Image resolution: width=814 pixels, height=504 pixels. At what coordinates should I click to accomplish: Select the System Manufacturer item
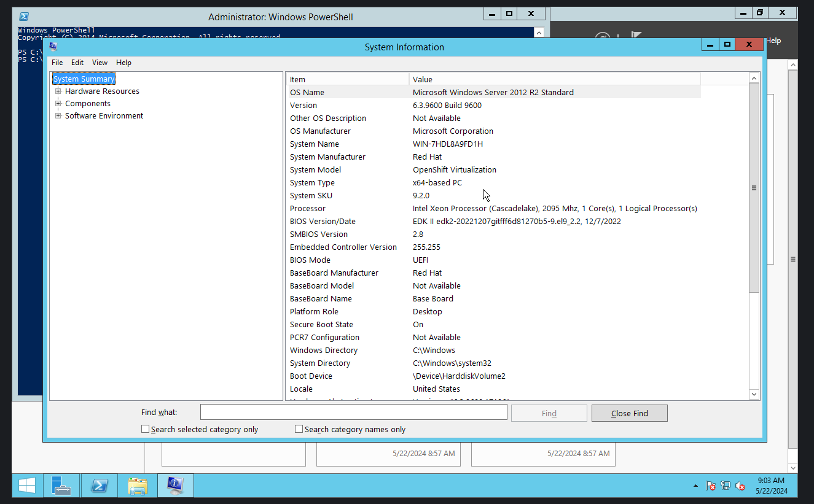click(327, 157)
